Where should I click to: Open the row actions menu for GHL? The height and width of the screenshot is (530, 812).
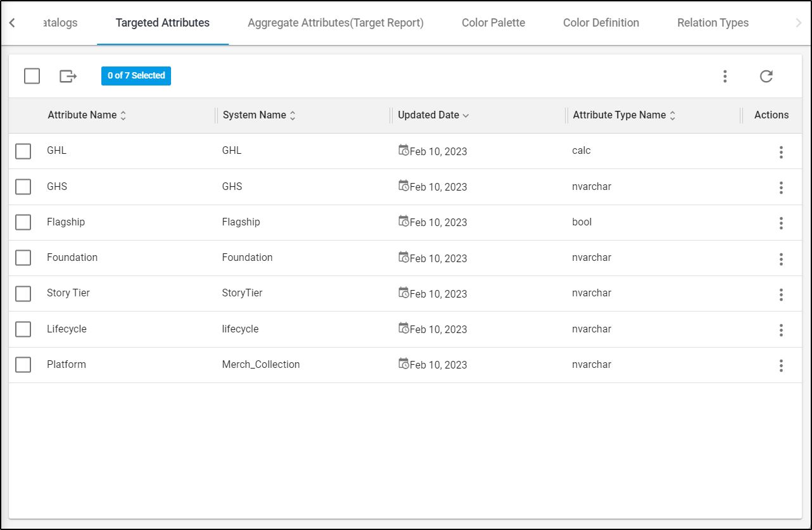[780, 151]
